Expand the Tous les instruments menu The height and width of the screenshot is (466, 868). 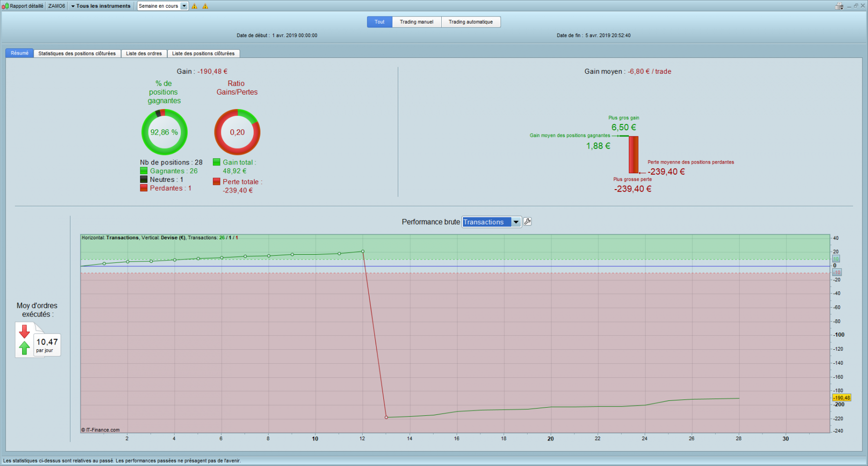tap(100, 6)
